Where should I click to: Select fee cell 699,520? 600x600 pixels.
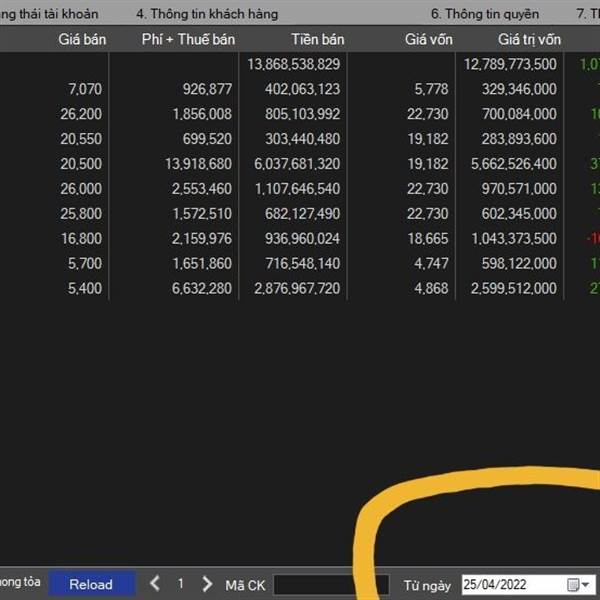[x=207, y=139]
